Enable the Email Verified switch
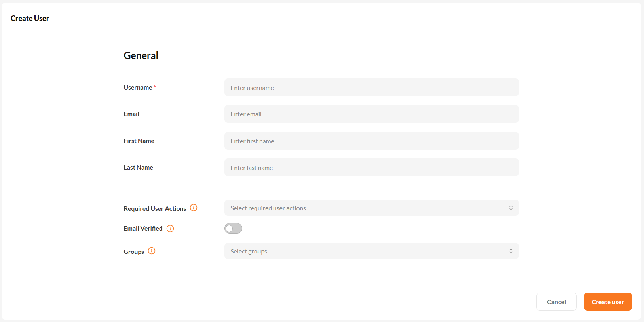Screen dimensions: 644x322 233,229
